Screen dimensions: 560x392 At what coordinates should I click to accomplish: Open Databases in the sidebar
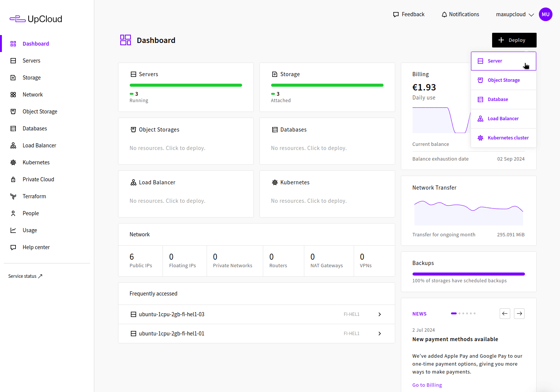tap(47, 129)
